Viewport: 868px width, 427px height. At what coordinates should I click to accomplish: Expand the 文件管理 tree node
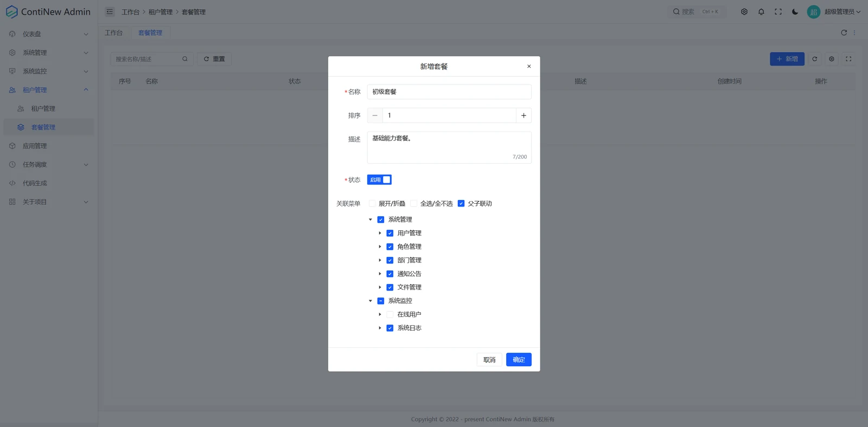tap(380, 287)
